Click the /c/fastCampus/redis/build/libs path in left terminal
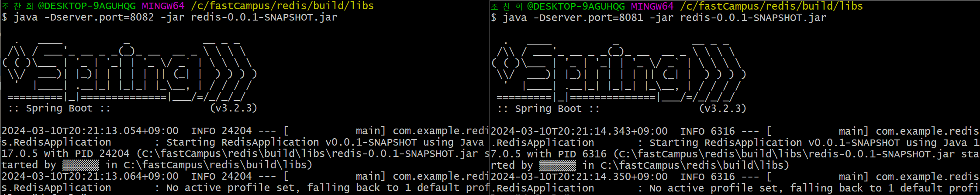Screen dimensions: 980x195 tap(283, 6)
